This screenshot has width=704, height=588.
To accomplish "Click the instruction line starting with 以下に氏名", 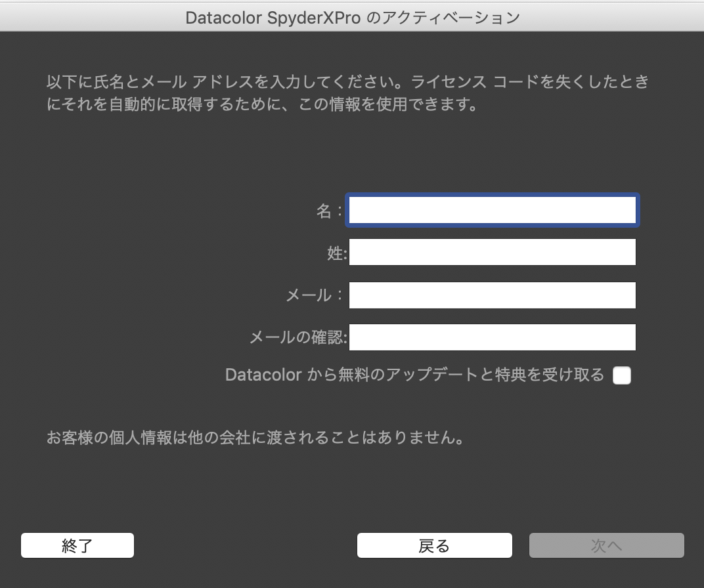I will click(x=348, y=83).
